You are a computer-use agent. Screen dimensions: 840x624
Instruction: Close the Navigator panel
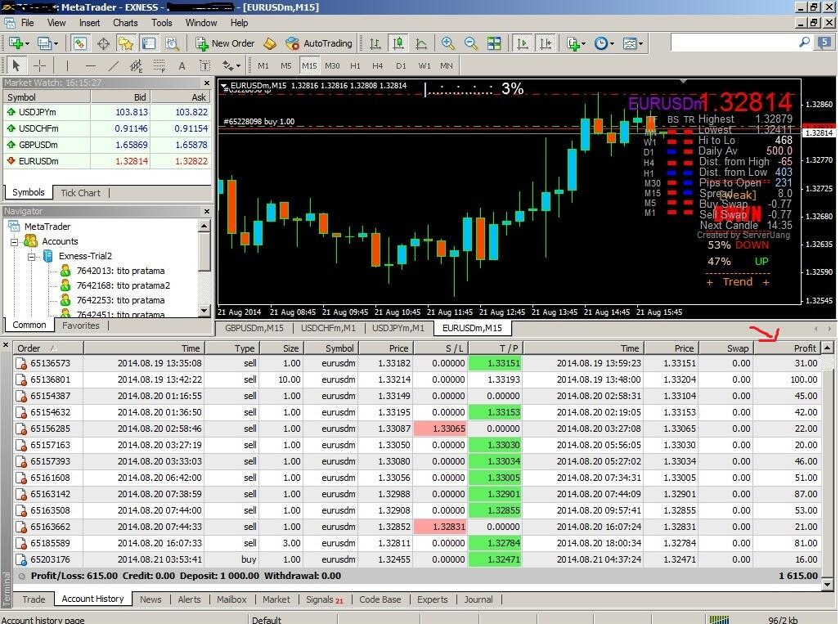[207, 212]
